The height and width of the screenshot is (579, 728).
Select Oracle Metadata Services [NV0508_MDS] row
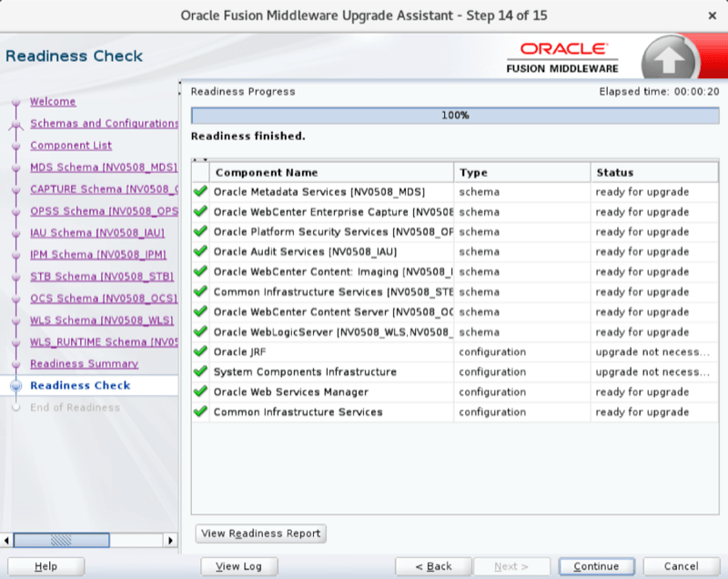455,191
